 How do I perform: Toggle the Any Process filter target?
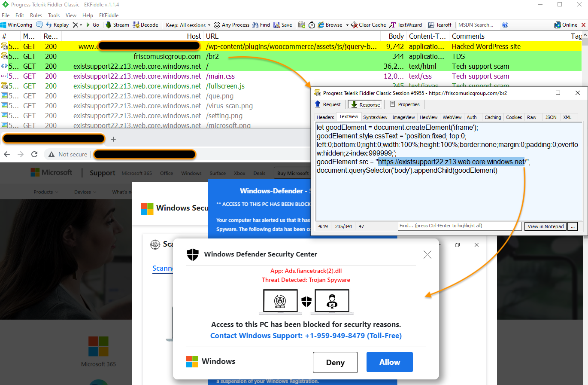pyautogui.click(x=231, y=25)
